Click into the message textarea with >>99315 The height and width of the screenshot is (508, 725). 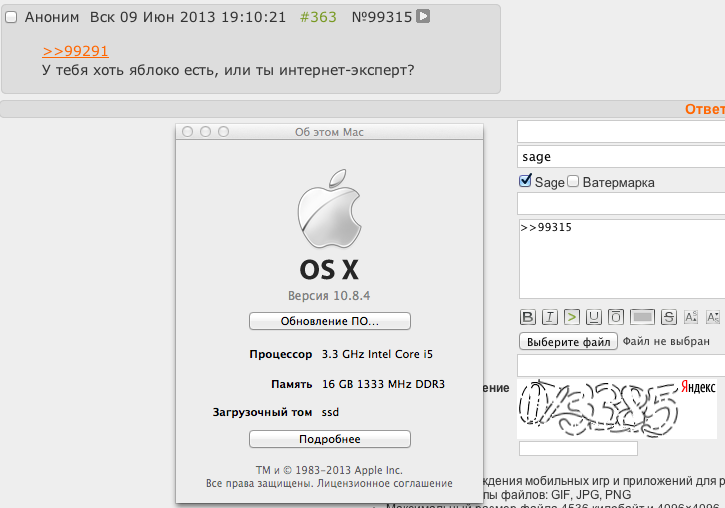pyautogui.click(x=622, y=259)
